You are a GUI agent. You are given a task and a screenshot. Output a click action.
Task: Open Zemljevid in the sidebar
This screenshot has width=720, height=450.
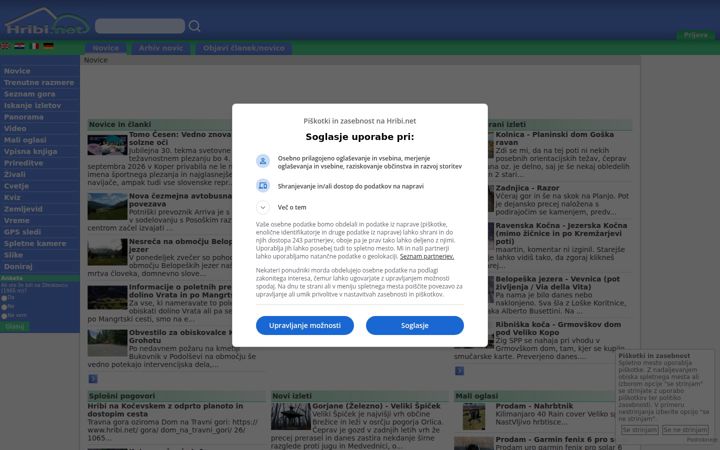[x=23, y=209]
